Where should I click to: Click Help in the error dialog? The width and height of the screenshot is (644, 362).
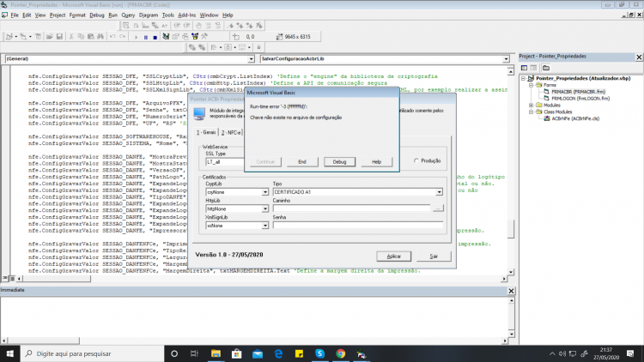[377, 162]
